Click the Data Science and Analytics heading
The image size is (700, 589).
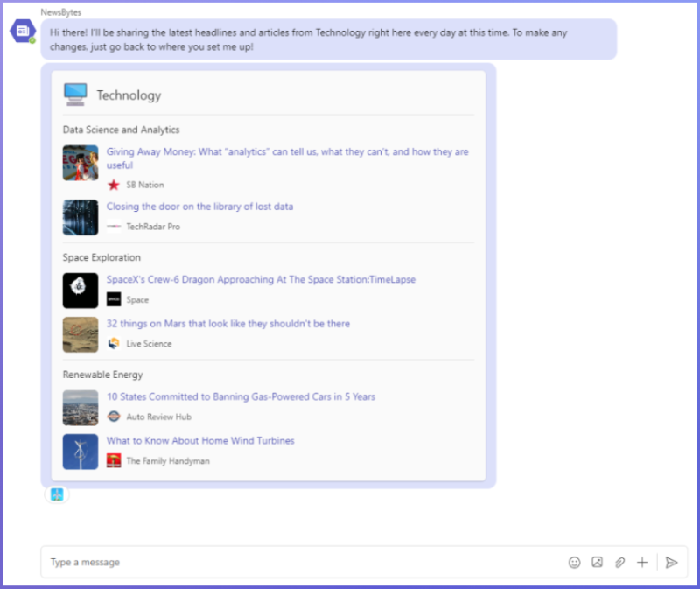click(121, 130)
